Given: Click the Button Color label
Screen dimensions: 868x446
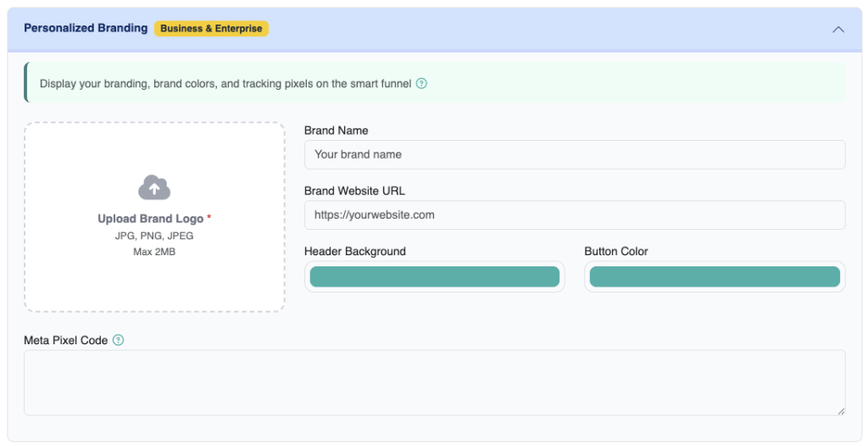Looking at the screenshot, I should tap(616, 251).
